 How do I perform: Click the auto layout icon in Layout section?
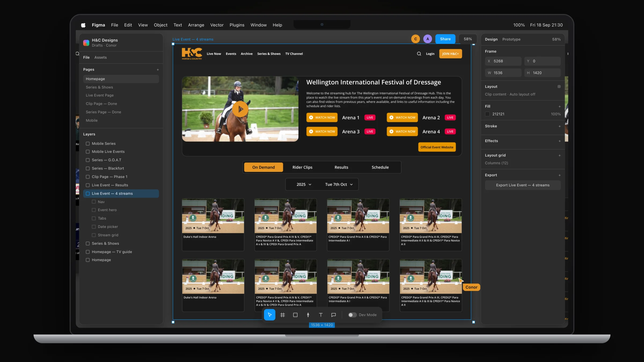click(x=559, y=87)
